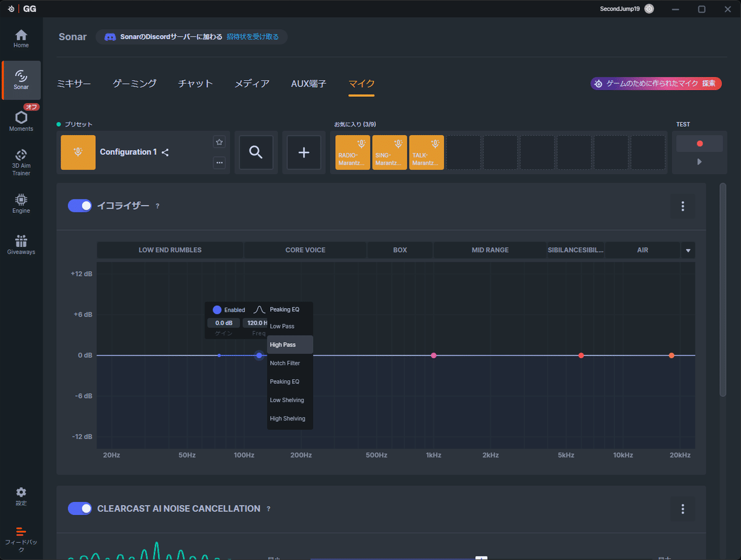
Task: Open the ClearCast section more-options menu
Action: (x=682, y=509)
